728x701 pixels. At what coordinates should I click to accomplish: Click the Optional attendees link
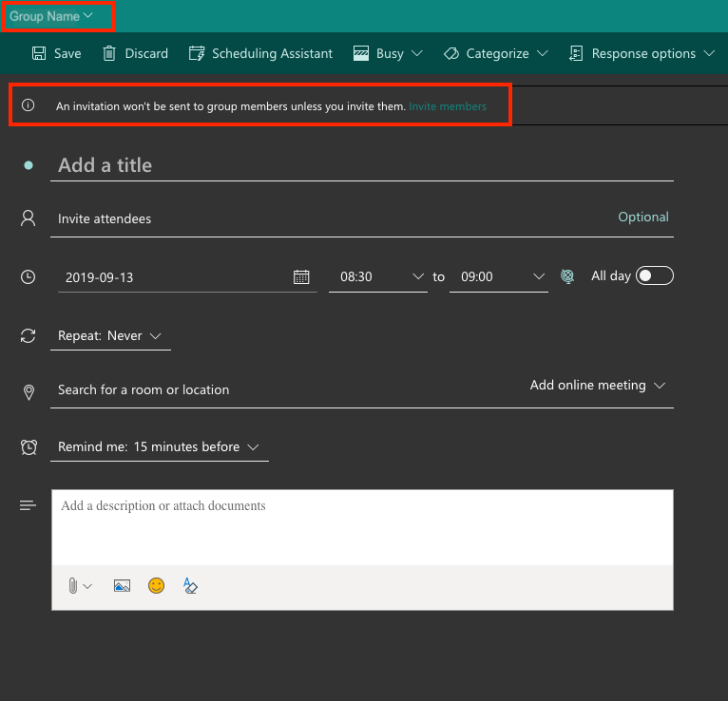tap(643, 217)
